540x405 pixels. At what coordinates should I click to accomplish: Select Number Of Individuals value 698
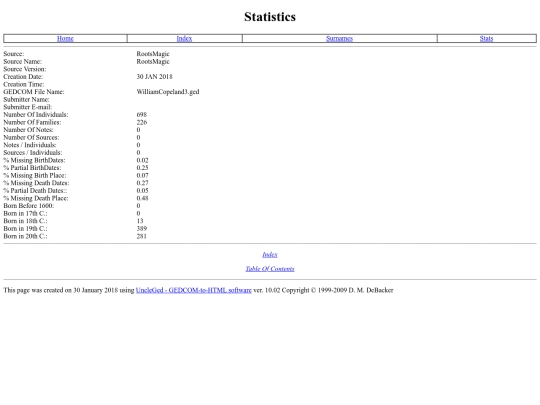142,114
